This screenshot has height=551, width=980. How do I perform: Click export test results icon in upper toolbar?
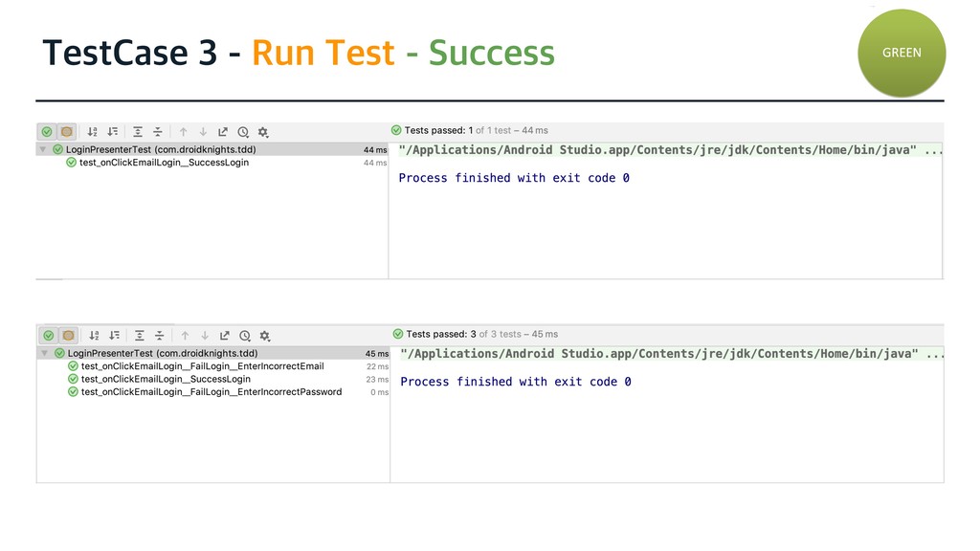point(223,132)
